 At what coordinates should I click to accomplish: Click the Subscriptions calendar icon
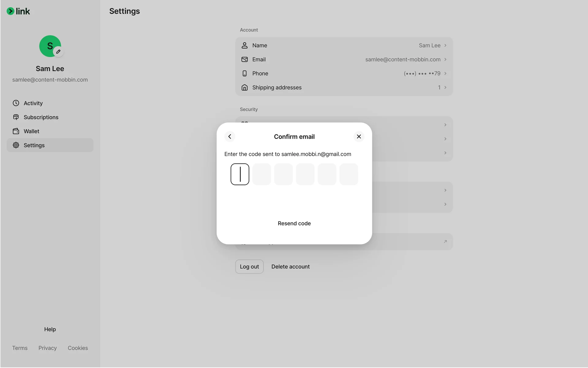point(16,117)
